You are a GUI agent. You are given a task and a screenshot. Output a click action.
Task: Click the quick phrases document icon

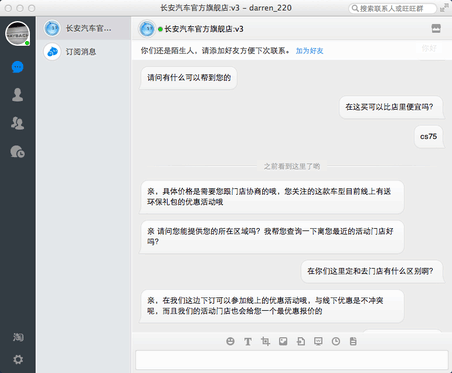(x=353, y=341)
